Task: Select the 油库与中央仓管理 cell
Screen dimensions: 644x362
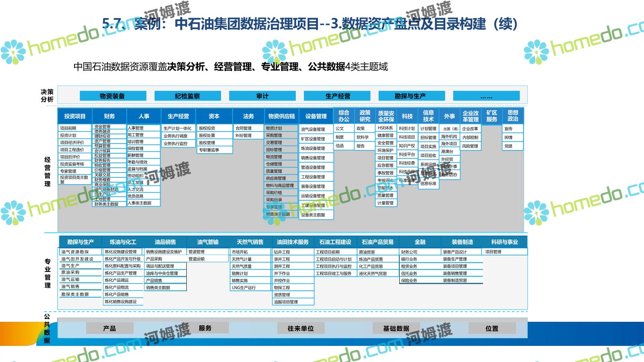Action: pyautogui.click(x=165, y=274)
